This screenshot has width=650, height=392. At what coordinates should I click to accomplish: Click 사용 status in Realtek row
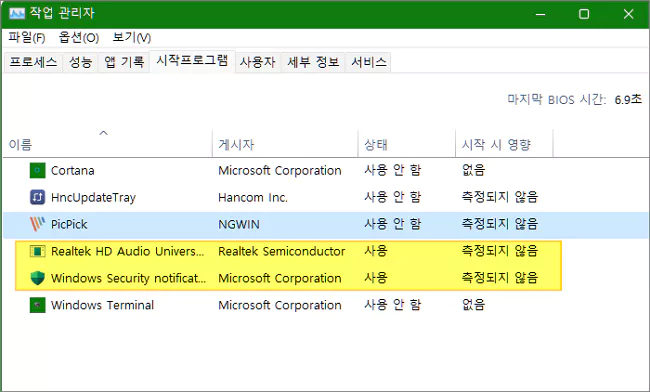(376, 251)
